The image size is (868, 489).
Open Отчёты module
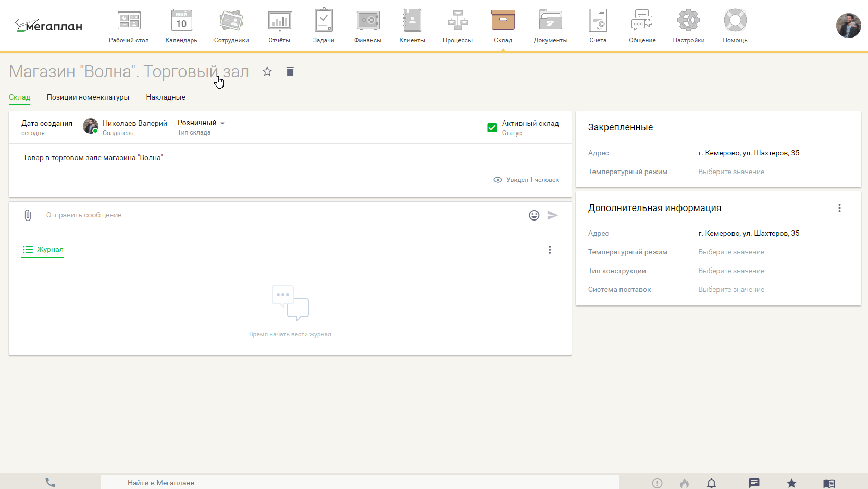tap(279, 26)
